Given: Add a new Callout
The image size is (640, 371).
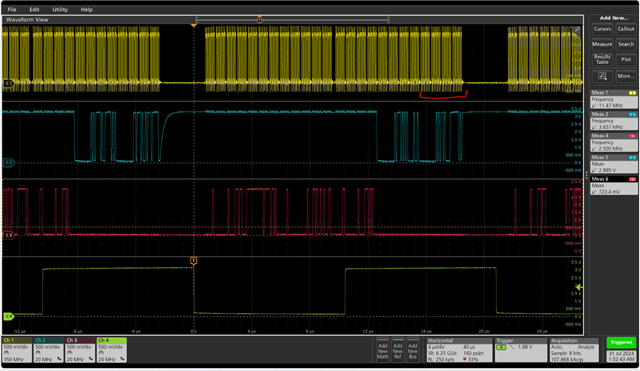Looking at the screenshot, I should tap(626, 29).
